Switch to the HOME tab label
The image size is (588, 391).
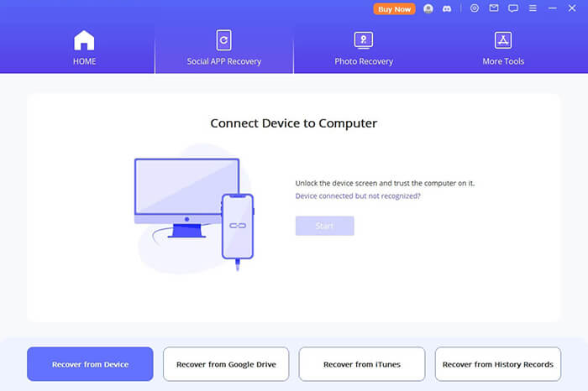click(x=84, y=61)
